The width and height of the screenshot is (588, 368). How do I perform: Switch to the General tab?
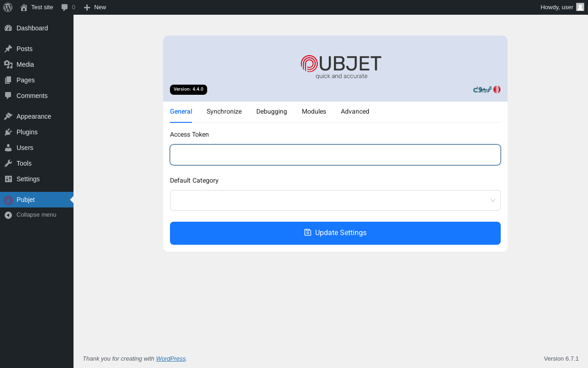[x=181, y=112]
